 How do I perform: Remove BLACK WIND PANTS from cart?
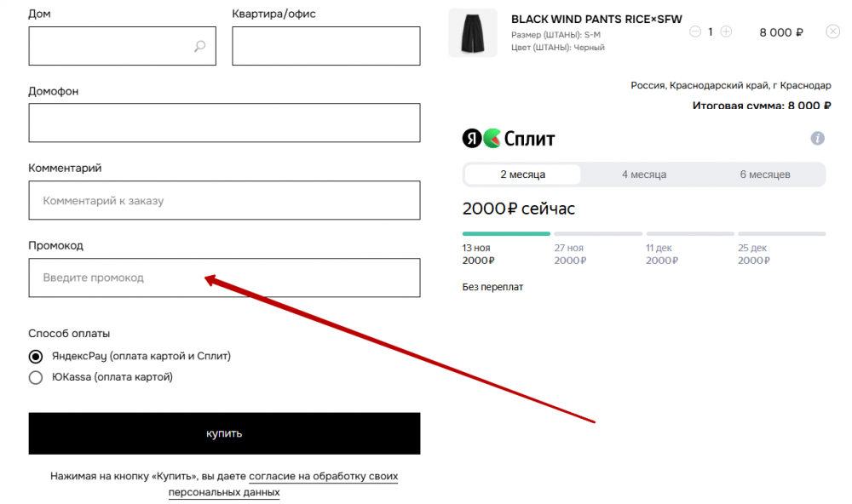tap(832, 31)
